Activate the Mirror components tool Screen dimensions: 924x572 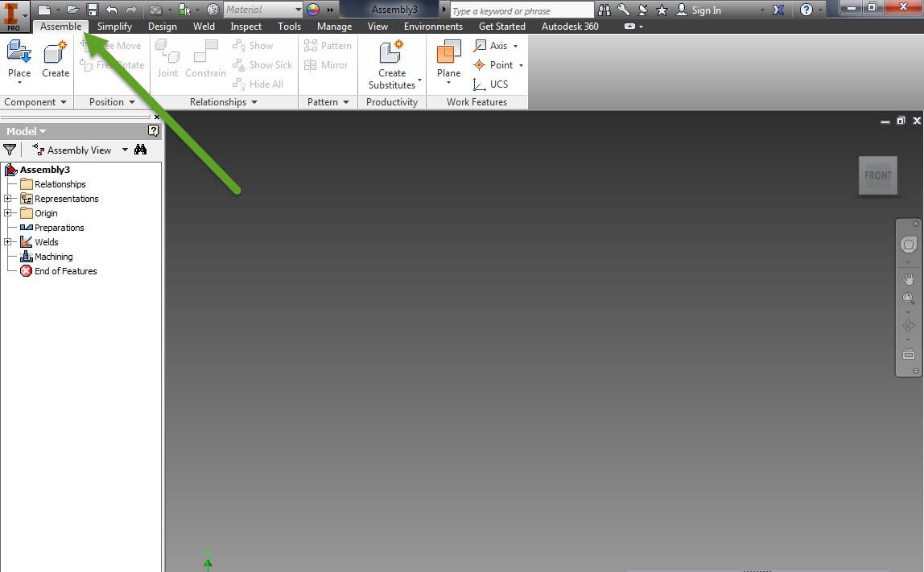331,65
